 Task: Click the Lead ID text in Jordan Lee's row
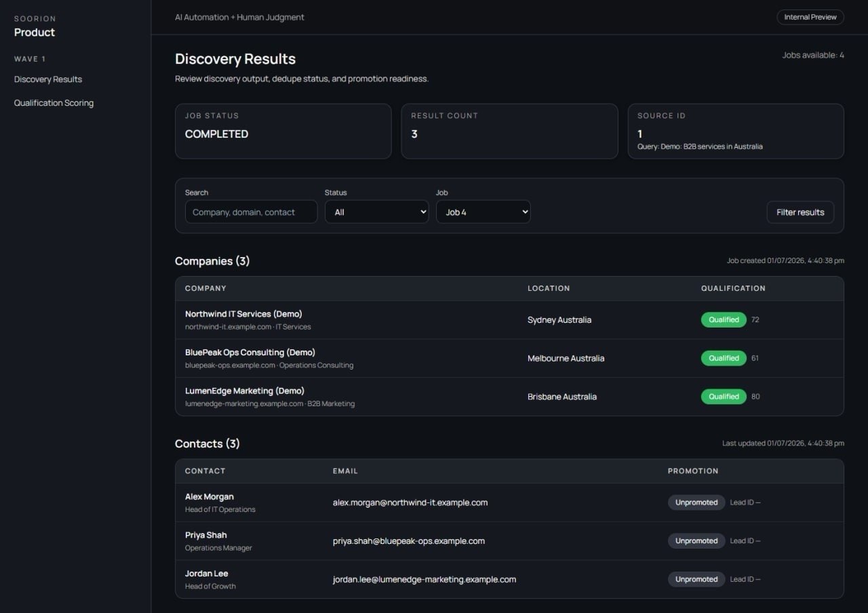coord(745,579)
